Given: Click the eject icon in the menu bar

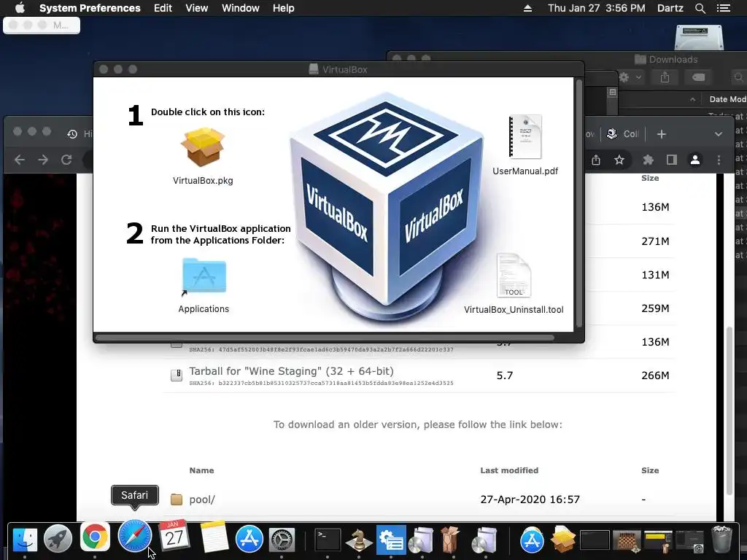Looking at the screenshot, I should (528, 8).
